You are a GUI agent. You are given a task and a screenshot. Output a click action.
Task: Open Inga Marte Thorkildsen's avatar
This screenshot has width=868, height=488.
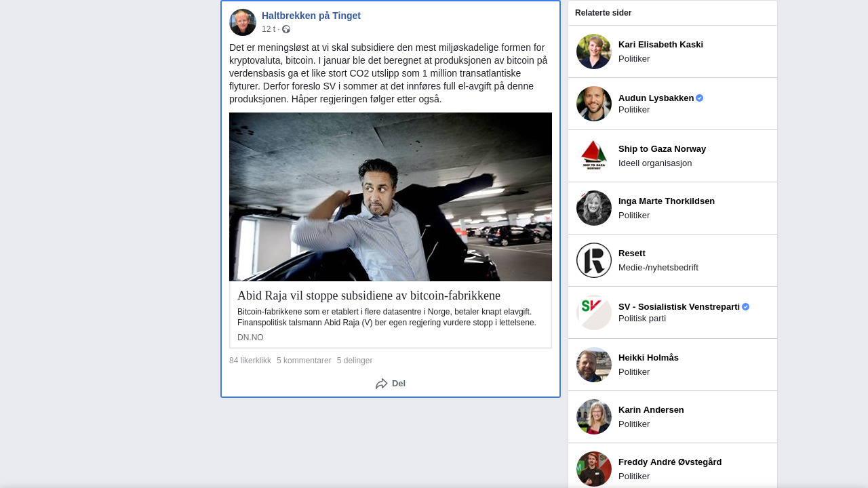click(594, 208)
